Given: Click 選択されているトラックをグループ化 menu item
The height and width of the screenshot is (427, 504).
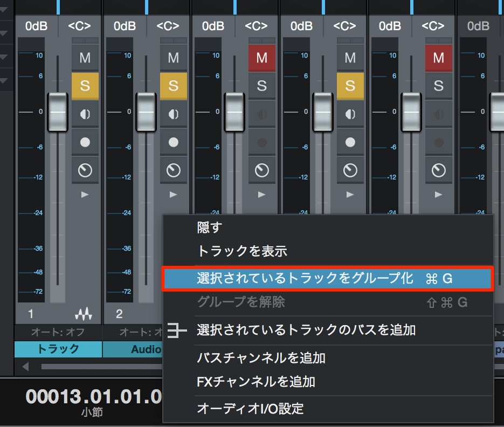Looking at the screenshot, I should tap(328, 278).
